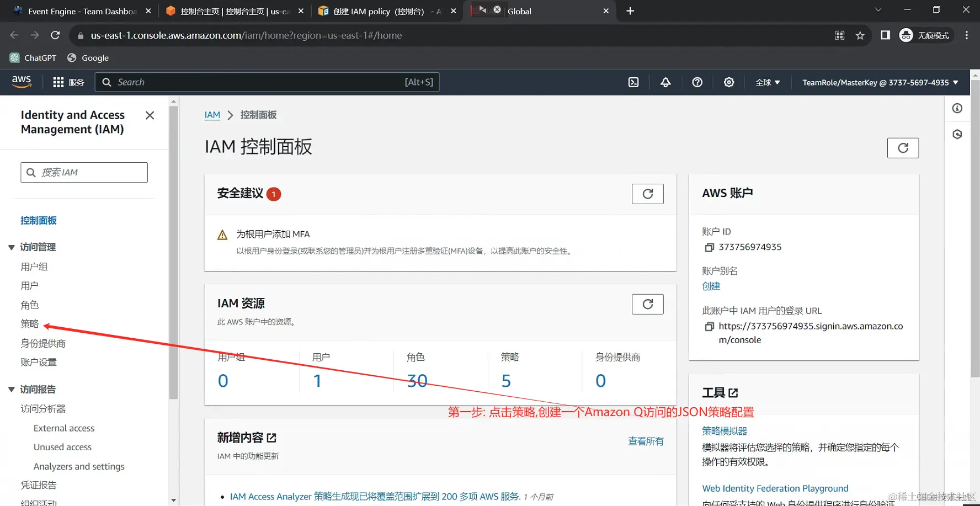This screenshot has width=980, height=506.
Task: Open 用户 in the sidebar
Action: pyautogui.click(x=30, y=286)
